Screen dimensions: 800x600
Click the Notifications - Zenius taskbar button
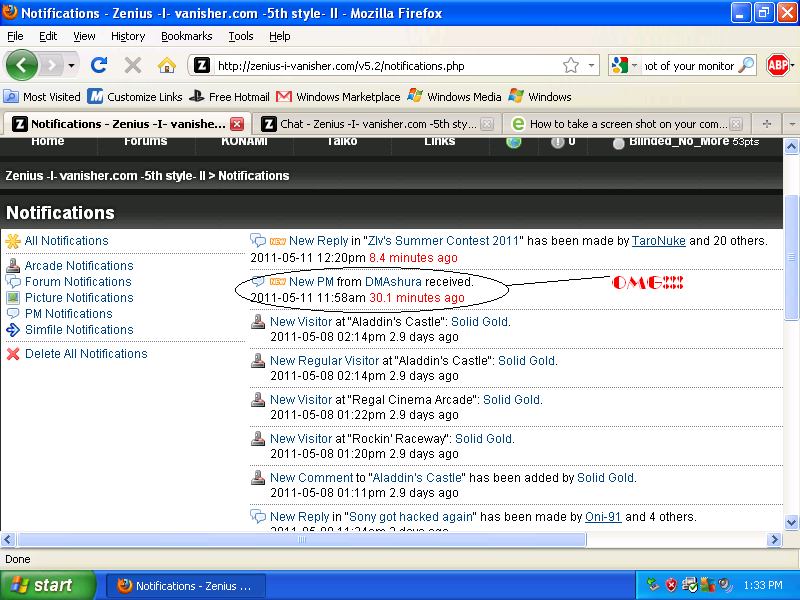(x=186, y=586)
